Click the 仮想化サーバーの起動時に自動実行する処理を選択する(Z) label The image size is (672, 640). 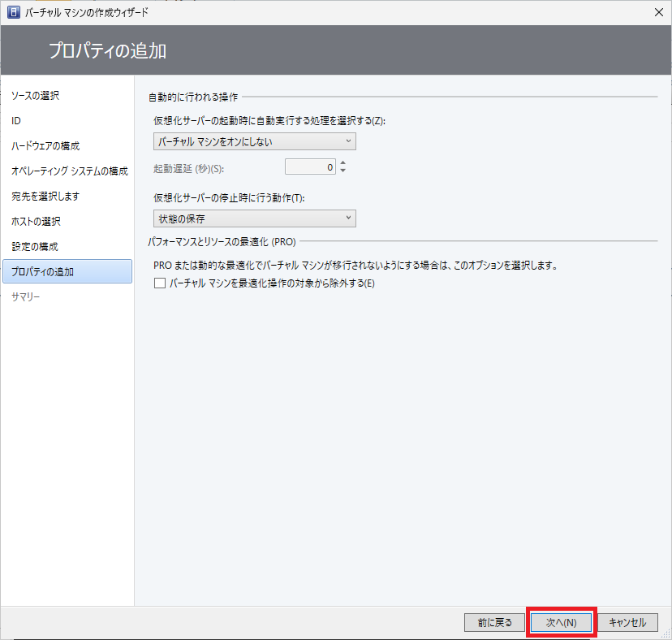click(269, 121)
